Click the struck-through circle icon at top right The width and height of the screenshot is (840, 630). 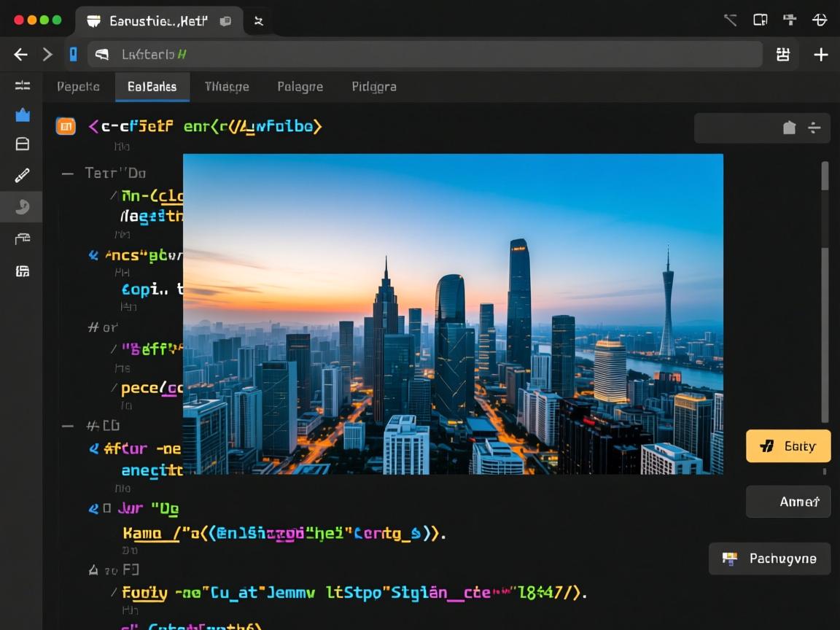(820, 20)
